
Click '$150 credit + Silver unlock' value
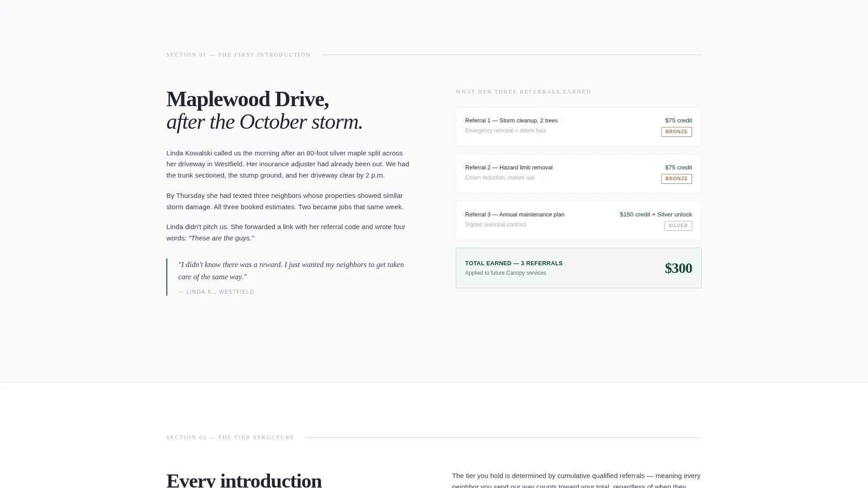click(656, 215)
